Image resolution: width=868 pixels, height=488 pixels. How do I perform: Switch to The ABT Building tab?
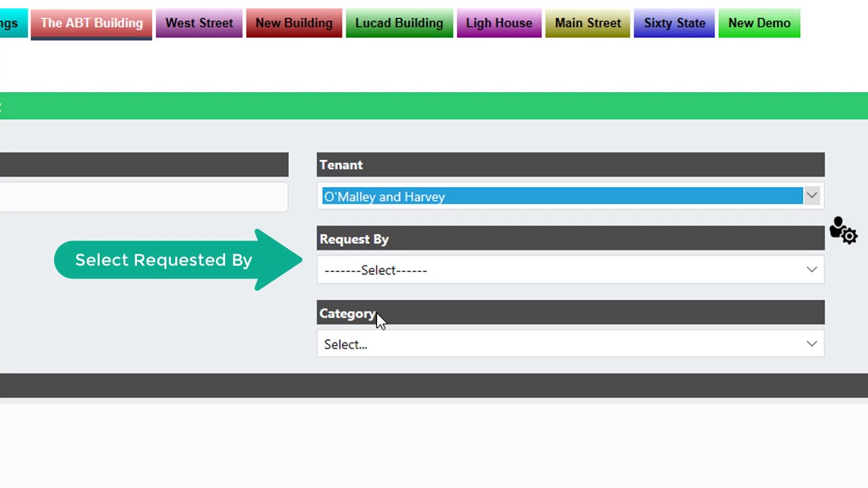[x=92, y=23]
